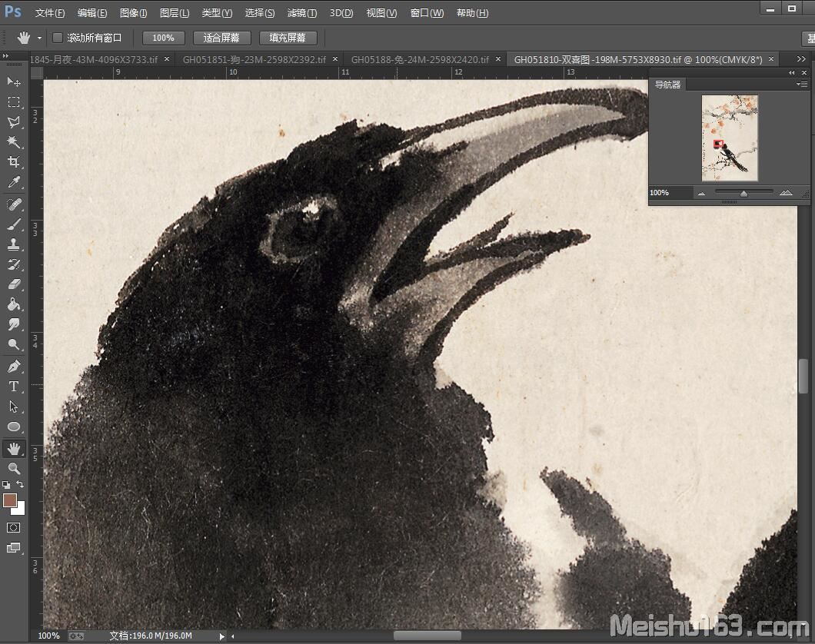Select the Hand tool in the toolbox
This screenshot has width=815, height=644.
(x=14, y=449)
